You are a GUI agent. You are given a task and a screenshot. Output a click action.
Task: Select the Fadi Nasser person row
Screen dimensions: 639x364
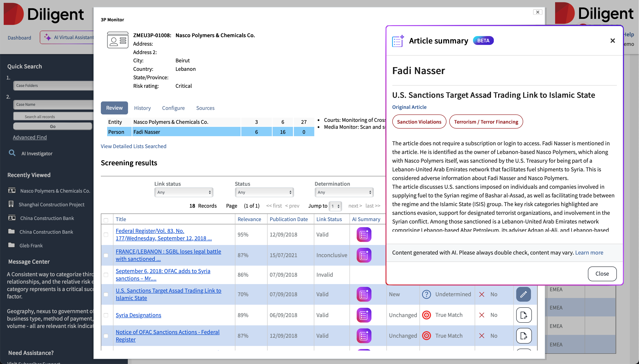point(210,132)
